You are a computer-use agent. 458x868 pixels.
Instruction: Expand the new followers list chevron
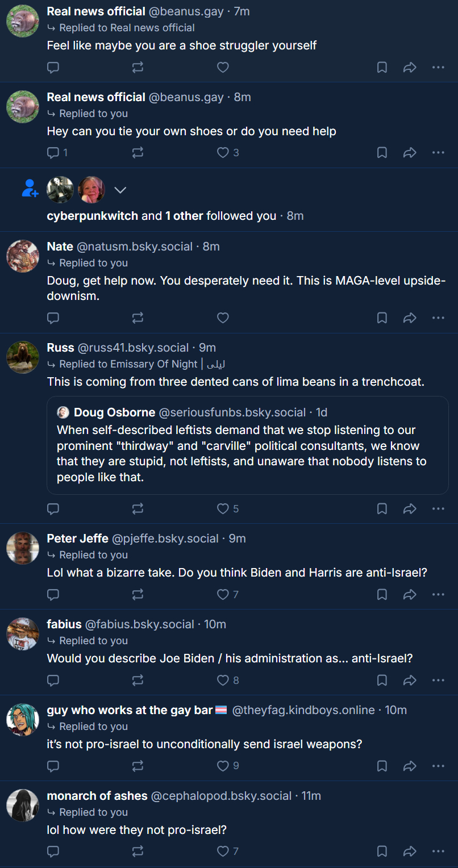[120, 190]
